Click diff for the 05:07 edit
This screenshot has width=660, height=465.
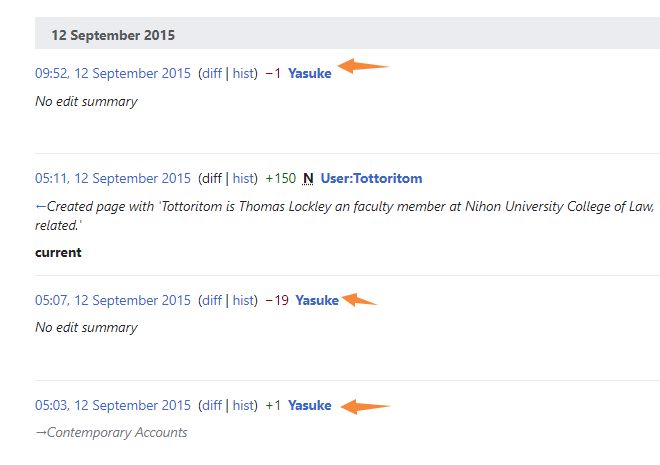[x=211, y=300]
